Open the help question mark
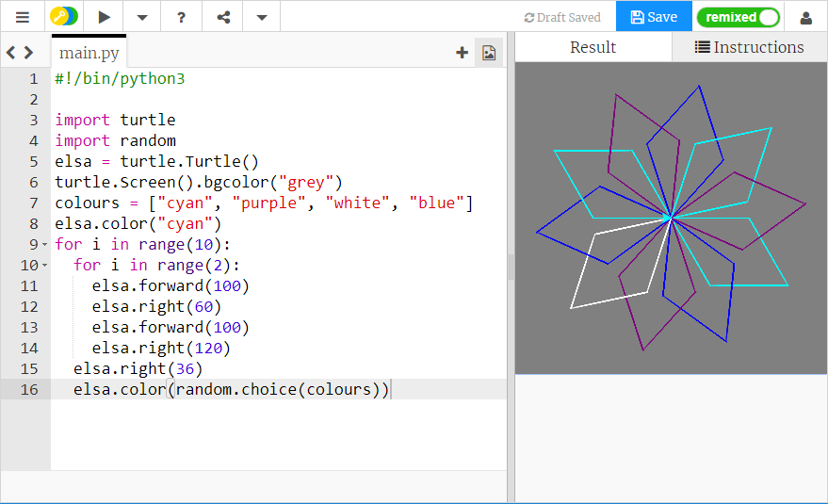This screenshot has width=828, height=504. 181,17
